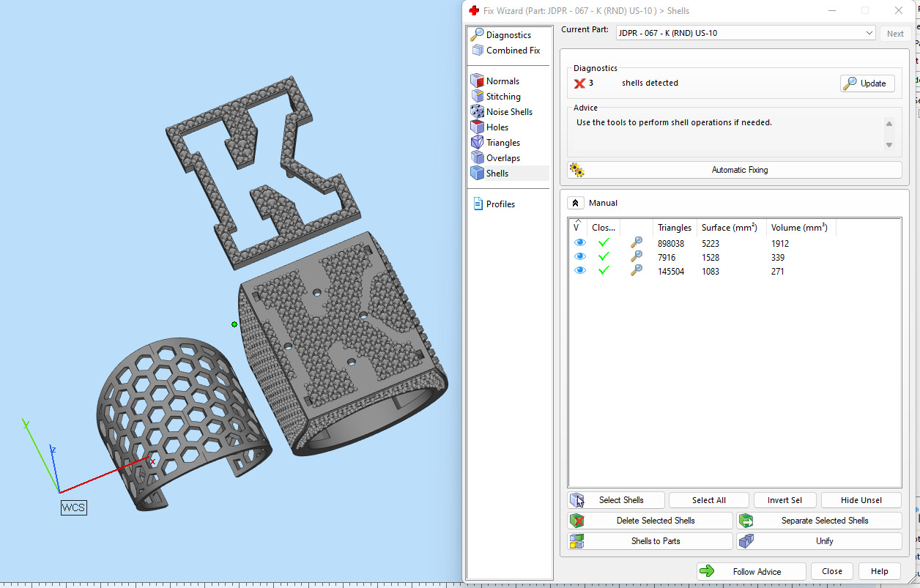Click closed checkmark of the 7916 triangles shell
This screenshot has width=920, height=588.
click(x=604, y=257)
